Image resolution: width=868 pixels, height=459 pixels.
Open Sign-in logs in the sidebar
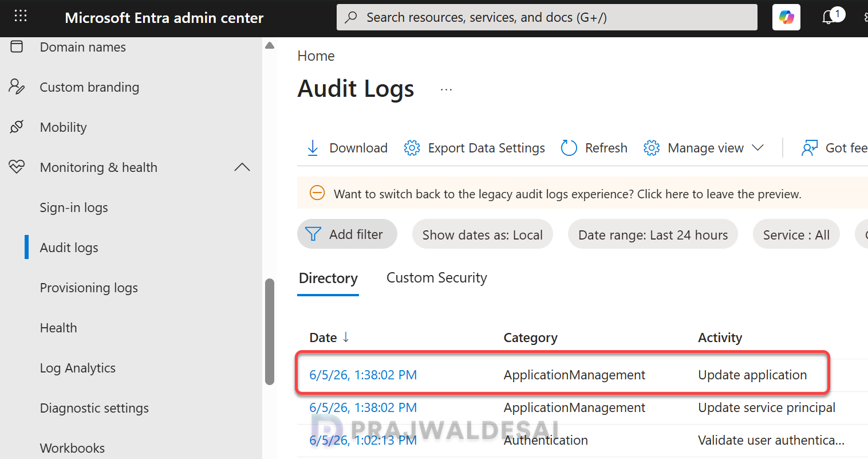[x=74, y=207]
